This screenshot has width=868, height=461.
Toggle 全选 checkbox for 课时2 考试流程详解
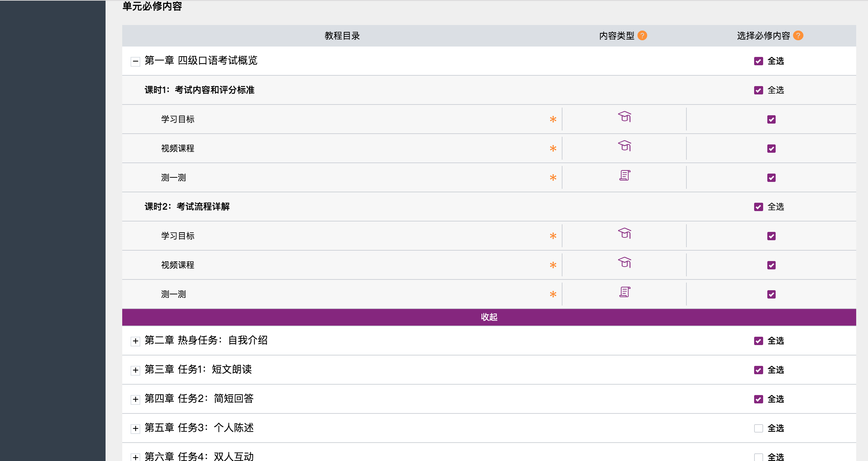tap(758, 207)
